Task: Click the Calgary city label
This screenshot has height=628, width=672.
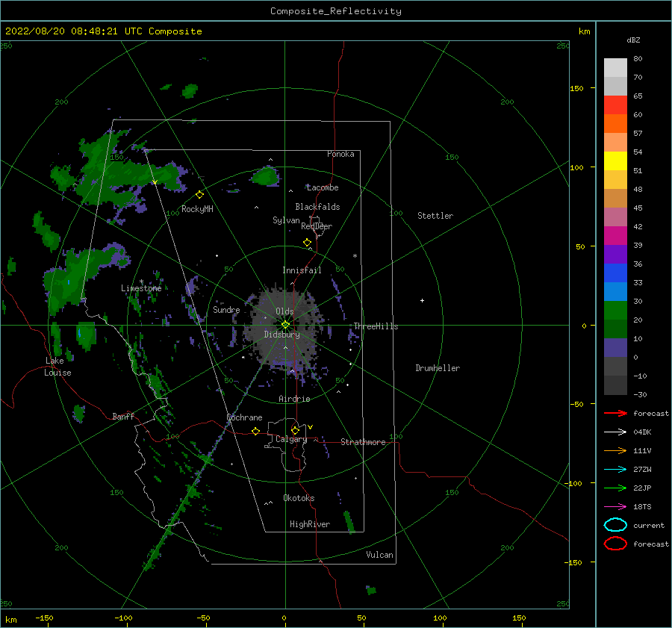Action: click(x=291, y=439)
